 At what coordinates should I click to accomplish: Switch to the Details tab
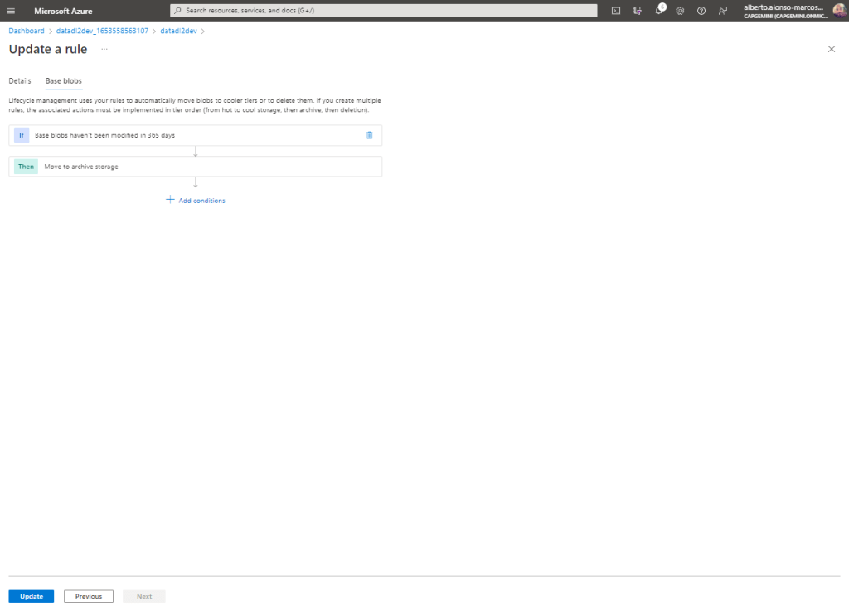pyautogui.click(x=20, y=81)
